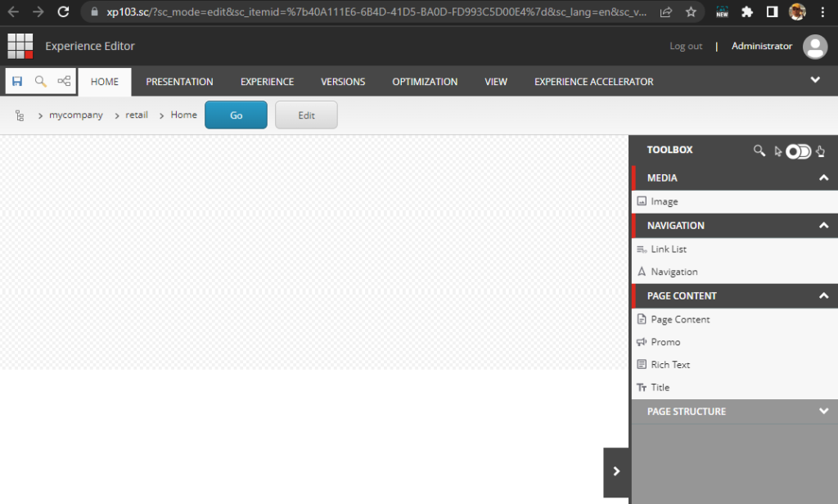
Task: Expand the PAGE STRUCTURE section
Action: (823, 411)
